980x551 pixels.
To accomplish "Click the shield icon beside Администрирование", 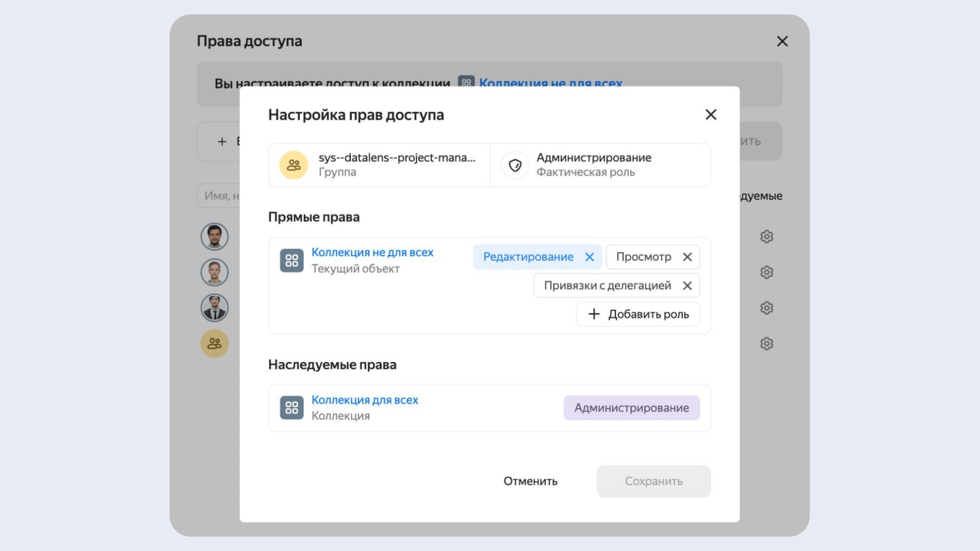I will click(515, 165).
